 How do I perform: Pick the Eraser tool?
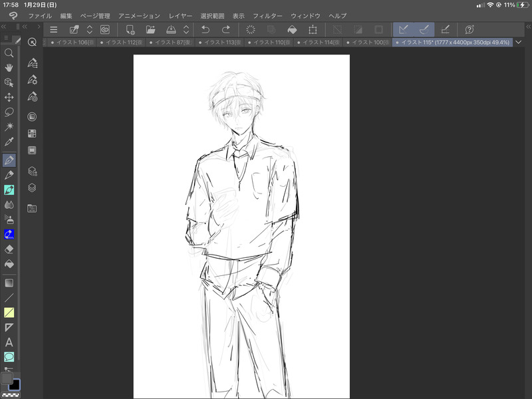9,249
